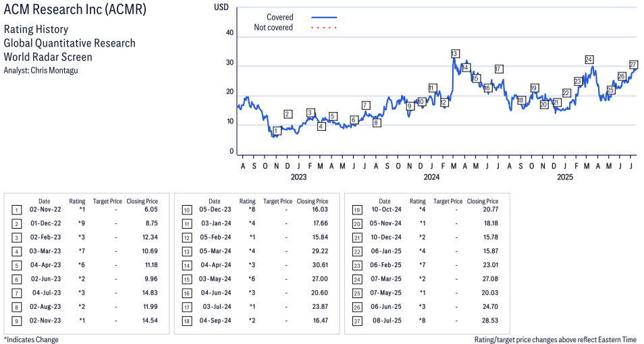Click the Covered legend label

pos(280,18)
